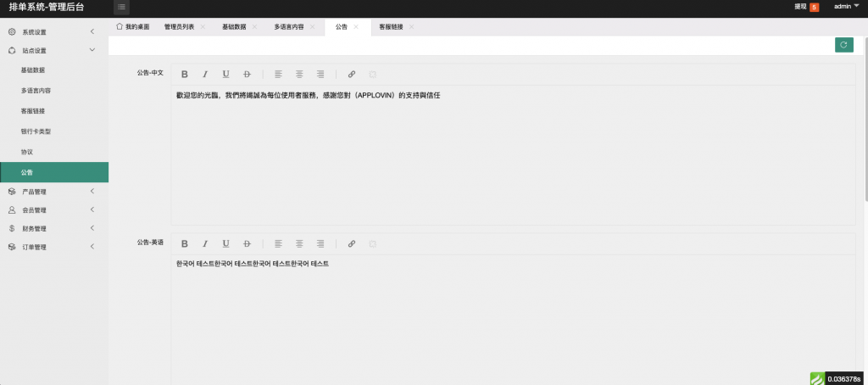Click the 财务管理 dollar icon
868x385 pixels.
[x=12, y=228]
